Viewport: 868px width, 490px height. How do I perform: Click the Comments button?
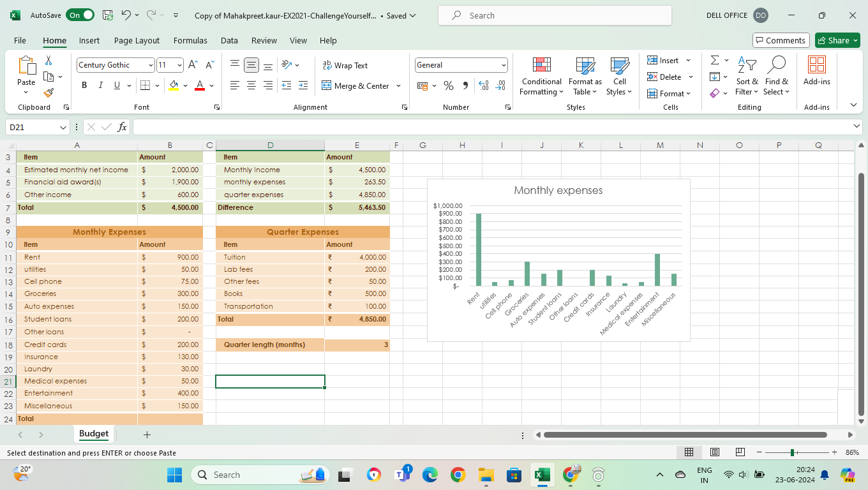tap(781, 40)
